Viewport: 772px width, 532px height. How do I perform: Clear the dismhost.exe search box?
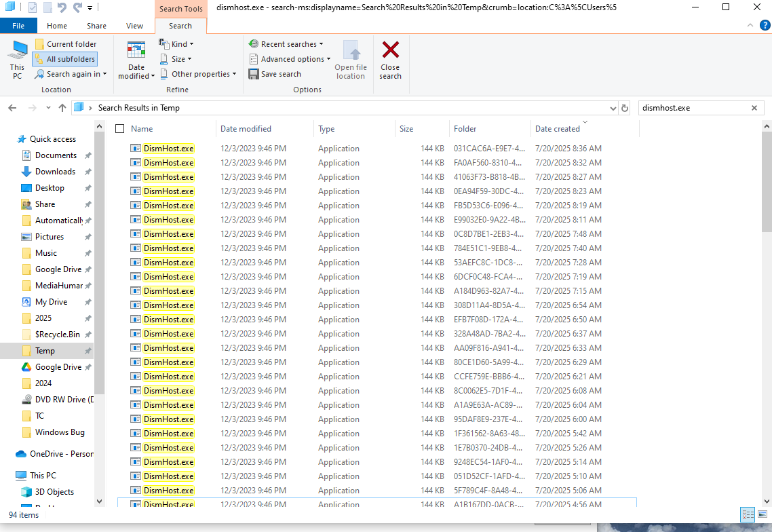(x=754, y=108)
